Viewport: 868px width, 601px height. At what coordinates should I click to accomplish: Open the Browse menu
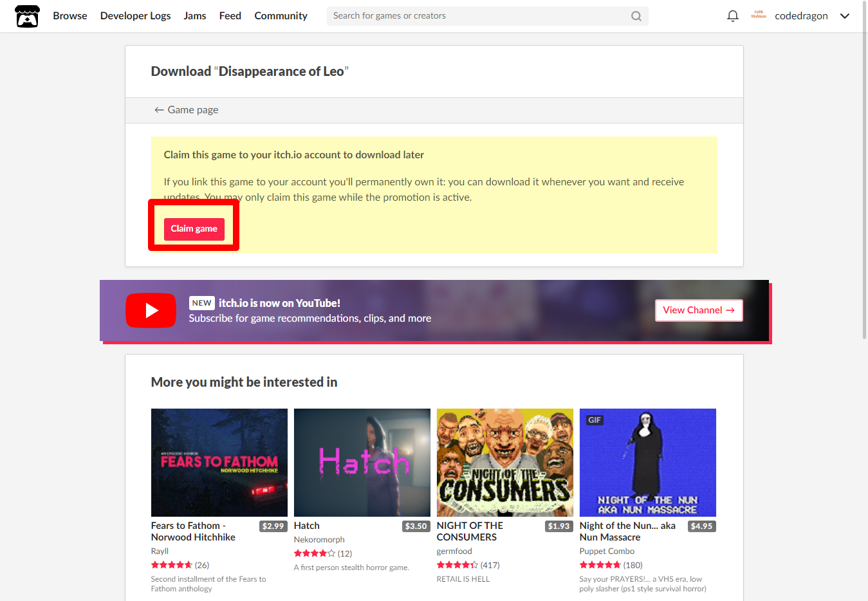[70, 16]
